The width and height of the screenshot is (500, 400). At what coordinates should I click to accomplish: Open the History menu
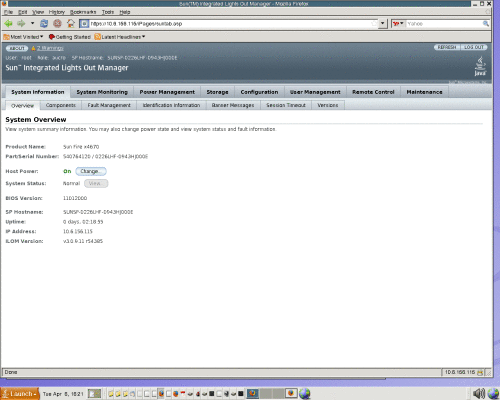pos(57,12)
